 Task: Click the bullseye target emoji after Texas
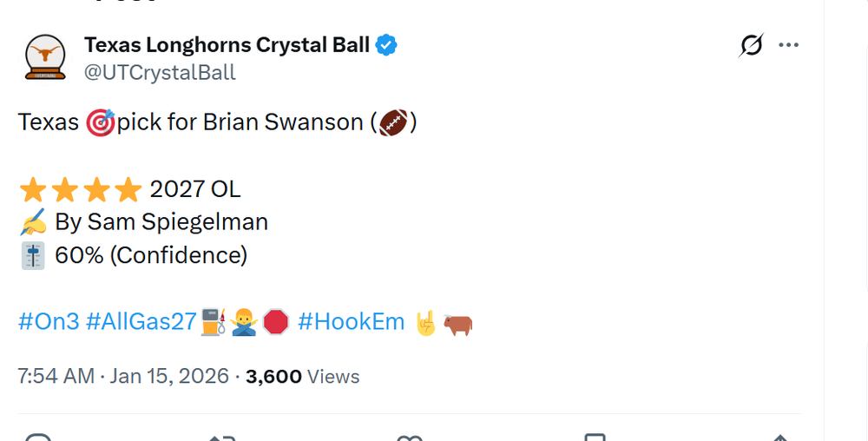(x=101, y=122)
